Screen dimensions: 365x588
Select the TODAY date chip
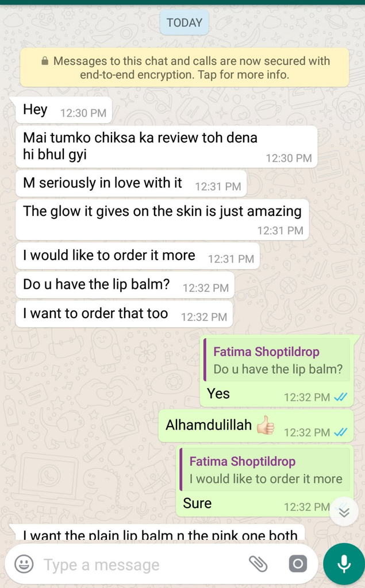(185, 22)
